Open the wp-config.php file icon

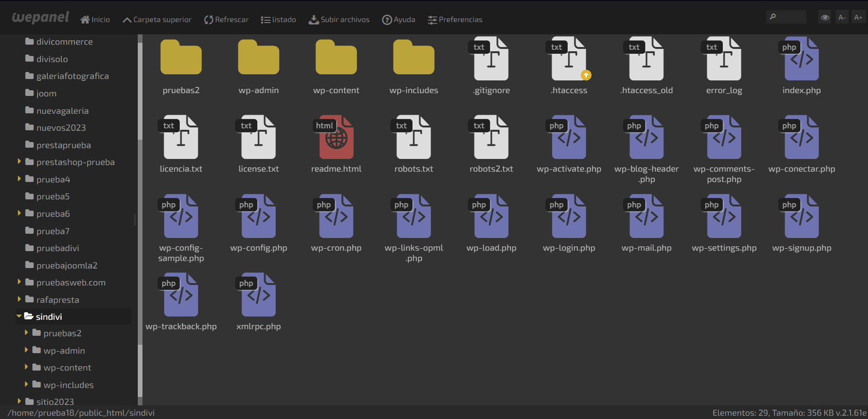pyautogui.click(x=258, y=216)
